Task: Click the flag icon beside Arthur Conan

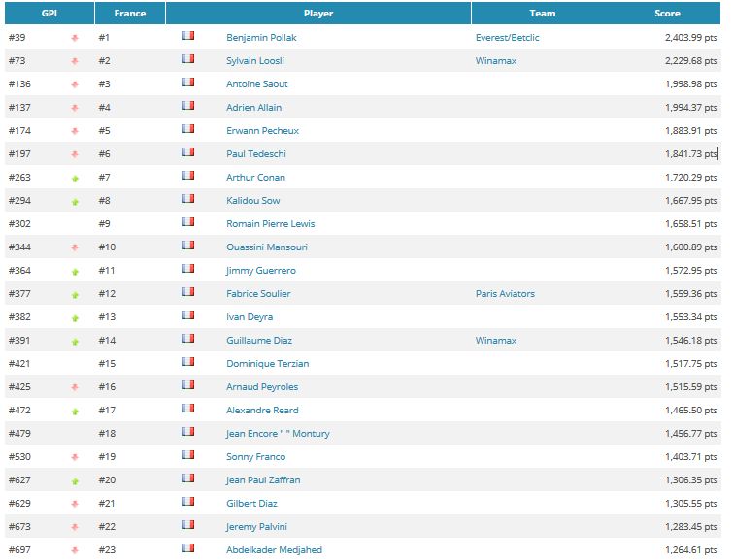Action: tap(188, 176)
